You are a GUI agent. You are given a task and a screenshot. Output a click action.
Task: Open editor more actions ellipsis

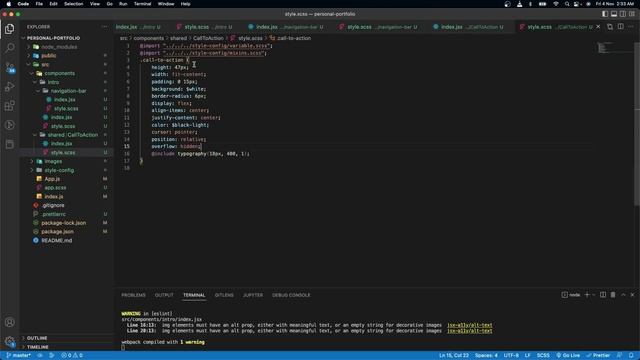(631, 27)
